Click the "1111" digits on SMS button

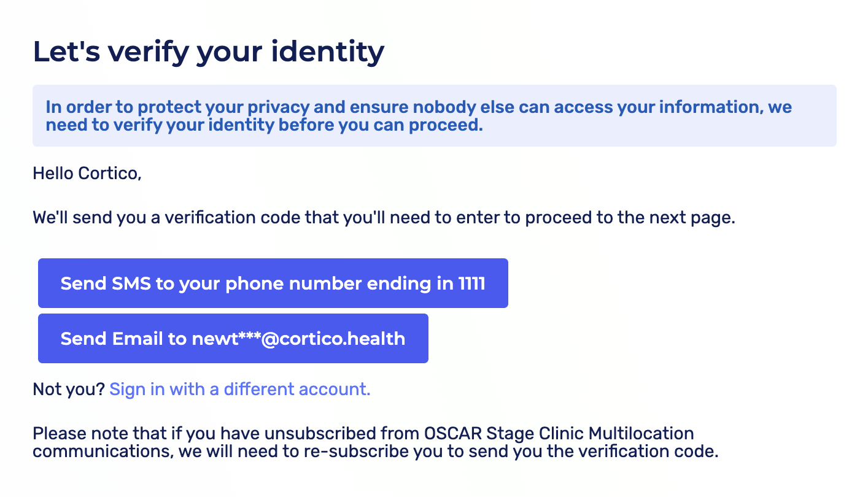coord(471,283)
